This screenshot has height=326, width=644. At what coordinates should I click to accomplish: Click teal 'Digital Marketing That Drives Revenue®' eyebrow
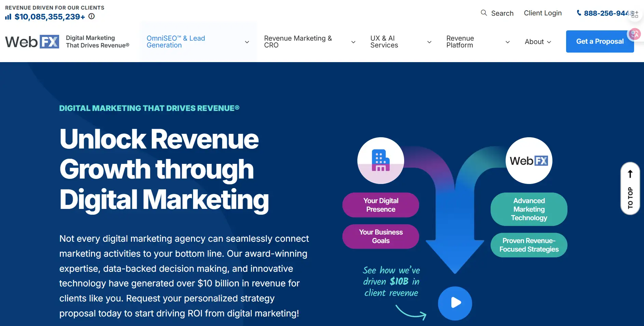click(149, 108)
